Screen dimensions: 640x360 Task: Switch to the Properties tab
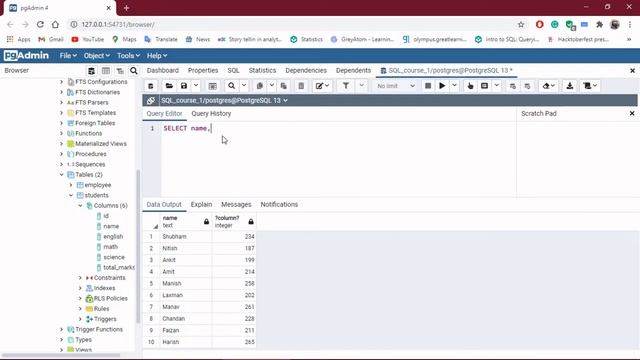click(x=203, y=70)
